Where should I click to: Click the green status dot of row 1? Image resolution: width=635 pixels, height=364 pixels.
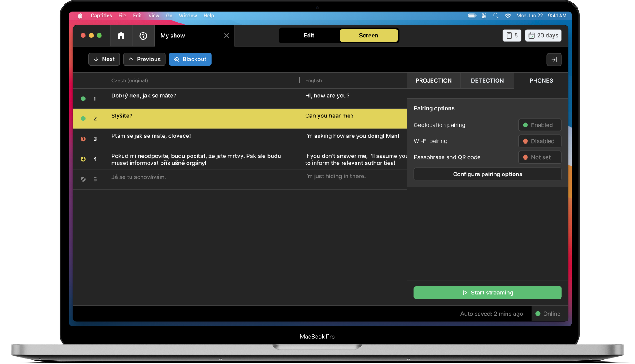coord(83,99)
